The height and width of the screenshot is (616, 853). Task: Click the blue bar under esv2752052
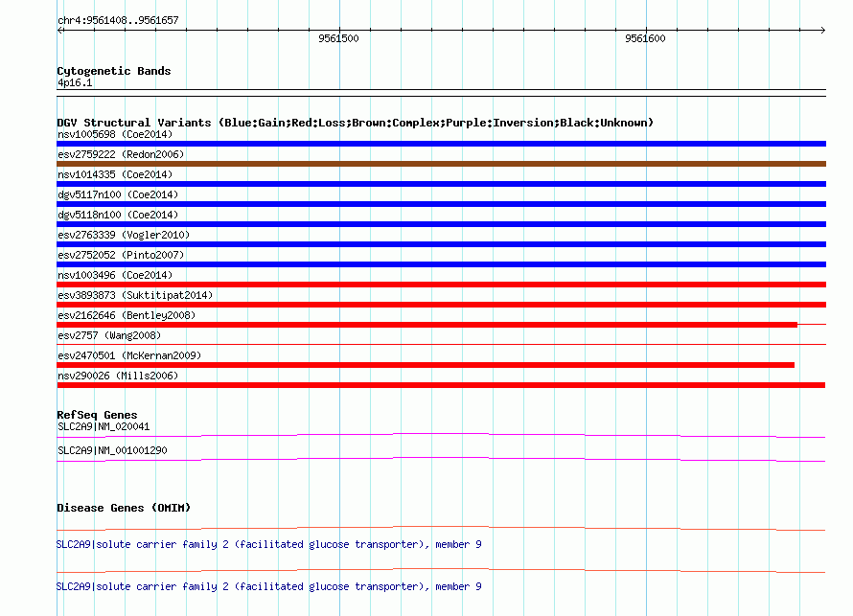click(x=441, y=264)
